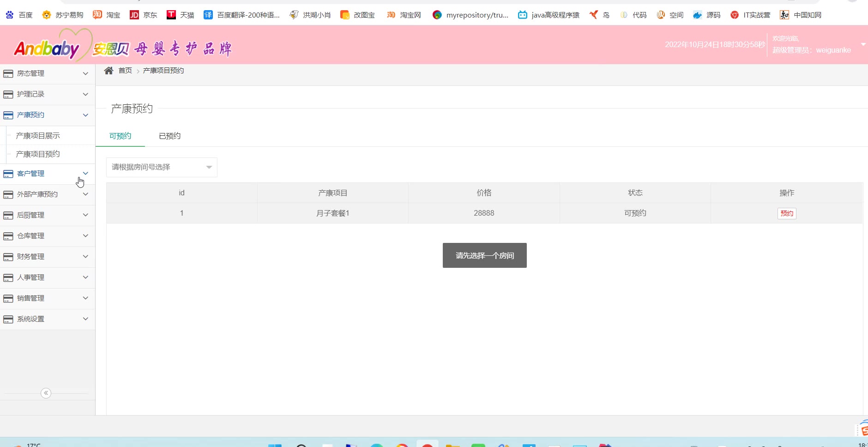
Task: Click the 预约 button for 月子套餐1
Action: coord(787,213)
